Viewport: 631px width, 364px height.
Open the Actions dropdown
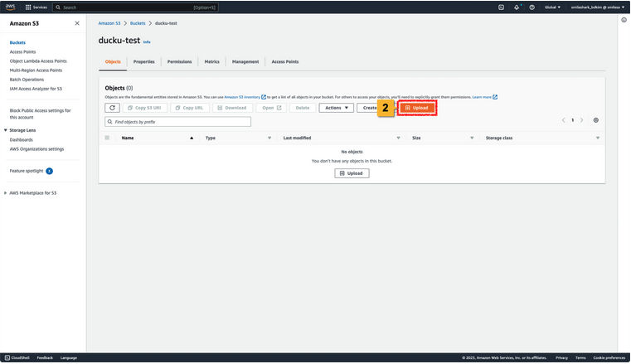click(x=336, y=108)
